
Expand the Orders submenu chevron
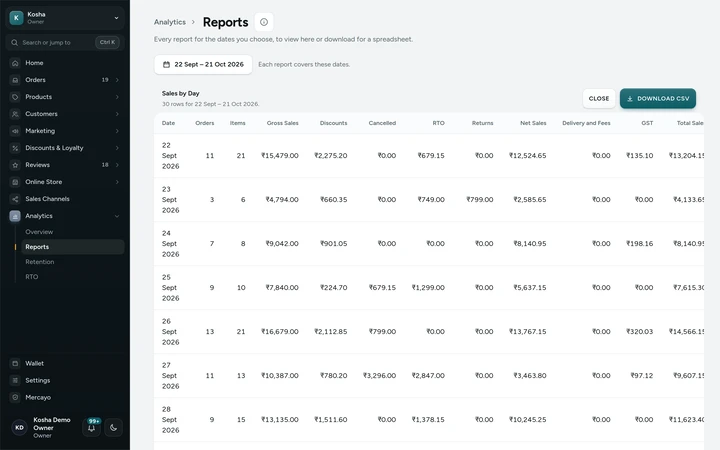coord(117,80)
